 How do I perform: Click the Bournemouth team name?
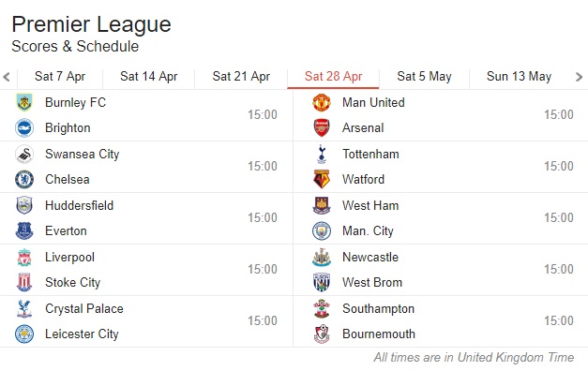click(379, 334)
